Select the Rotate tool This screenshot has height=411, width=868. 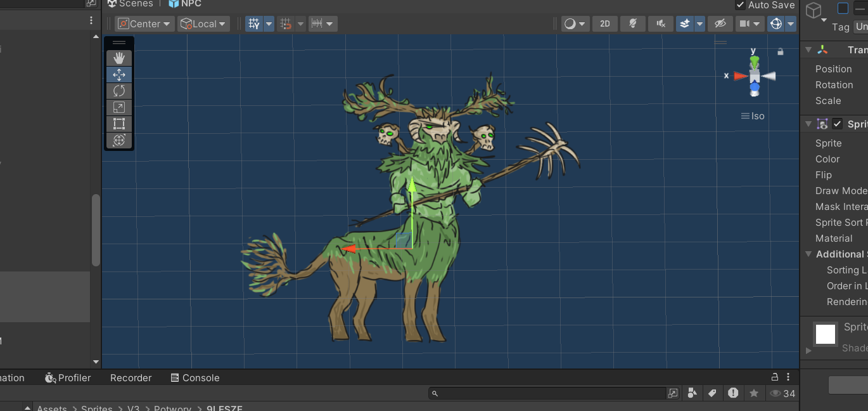click(x=119, y=91)
